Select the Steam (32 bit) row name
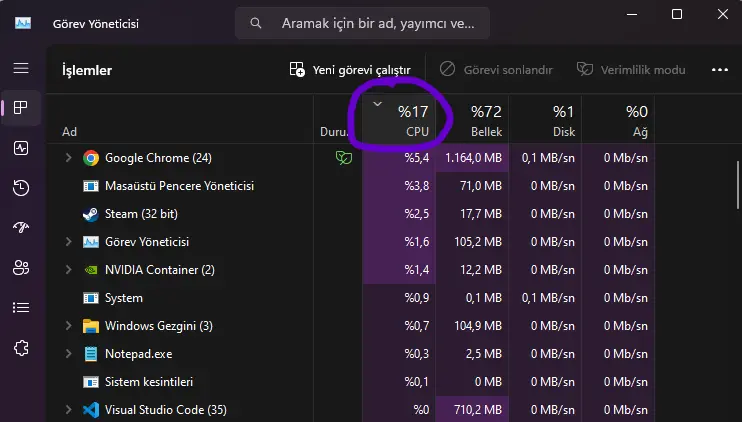742x422 pixels. 141,214
